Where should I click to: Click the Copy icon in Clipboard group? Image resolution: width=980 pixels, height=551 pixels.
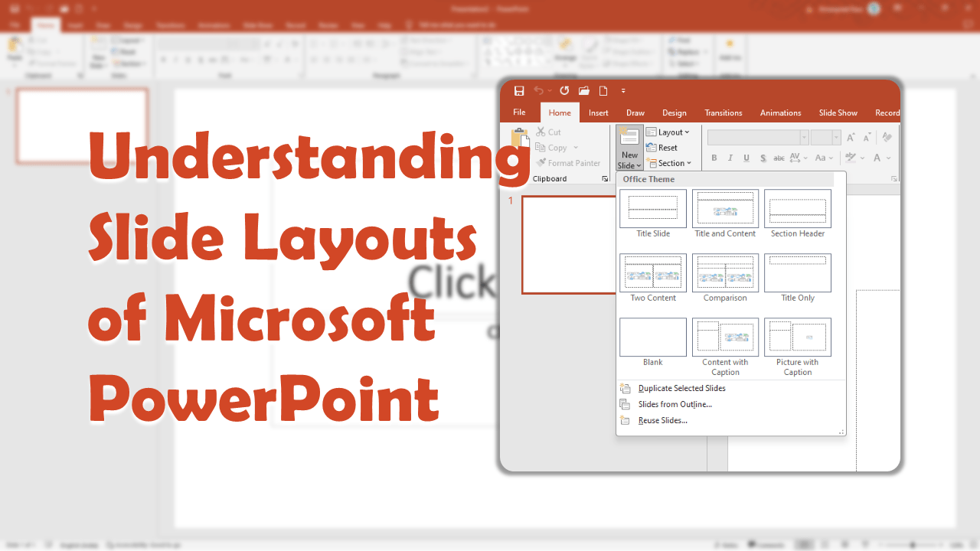[541, 148]
